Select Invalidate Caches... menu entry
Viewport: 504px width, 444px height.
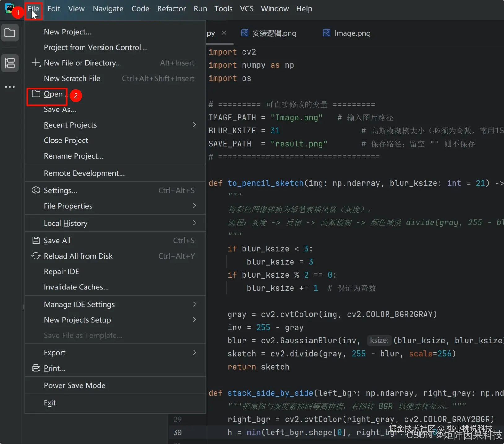click(115, 287)
